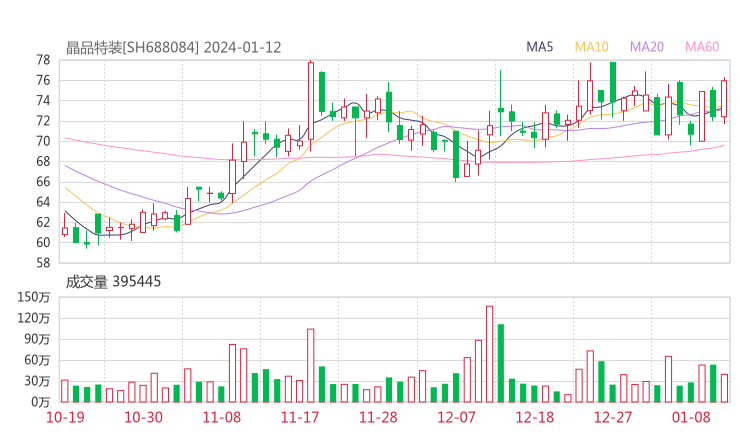Click the 10-30 date axis label
740x440 pixels.
point(143,417)
